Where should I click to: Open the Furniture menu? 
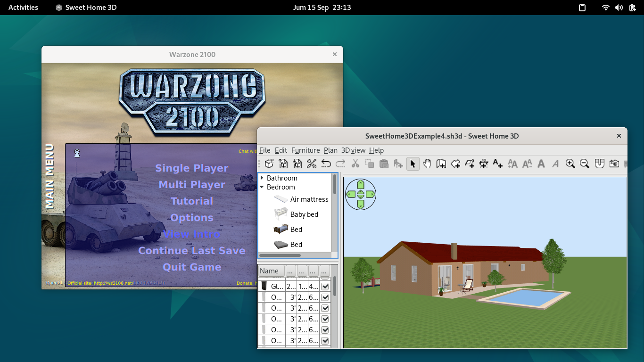click(305, 150)
